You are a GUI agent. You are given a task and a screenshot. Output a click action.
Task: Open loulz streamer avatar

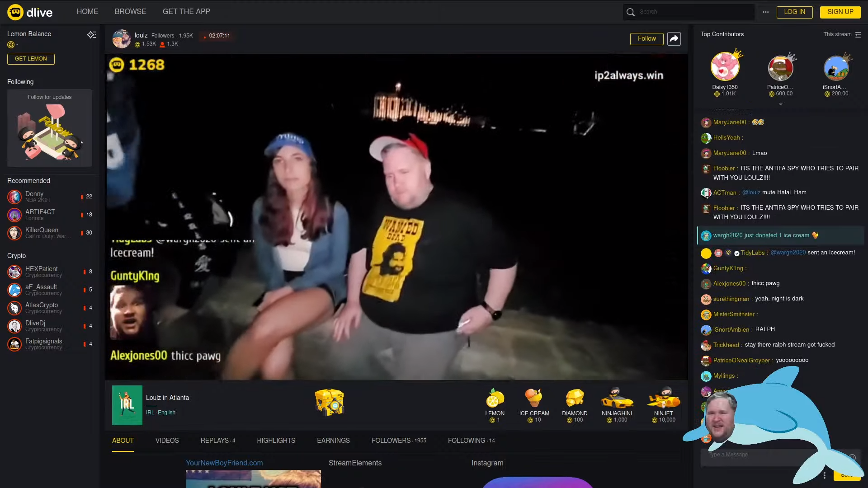point(122,39)
